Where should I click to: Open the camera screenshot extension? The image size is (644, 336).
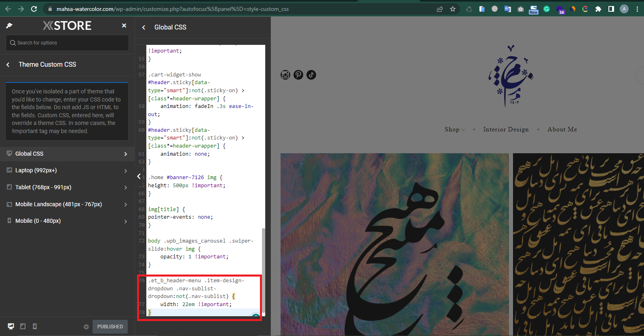pos(521,9)
